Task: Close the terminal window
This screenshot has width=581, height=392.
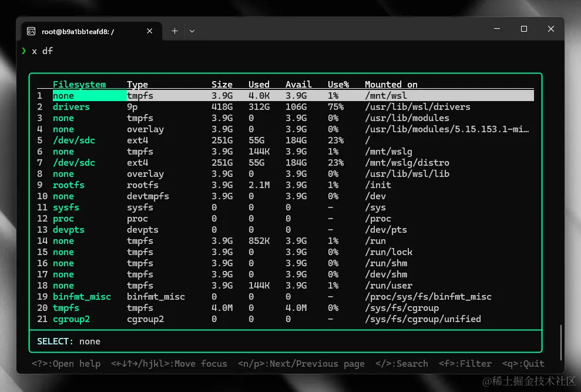Action: (551, 29)
